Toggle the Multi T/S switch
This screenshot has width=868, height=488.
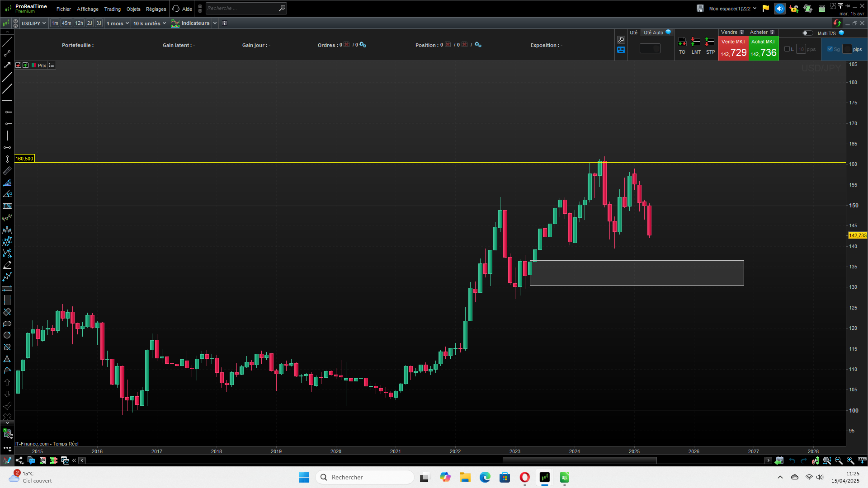807,33
